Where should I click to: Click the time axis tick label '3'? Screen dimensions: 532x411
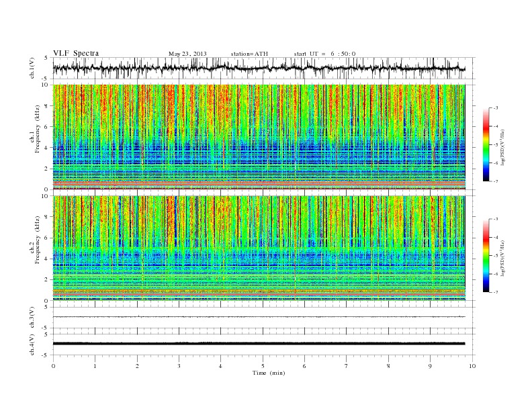click(x=179, y=366)
